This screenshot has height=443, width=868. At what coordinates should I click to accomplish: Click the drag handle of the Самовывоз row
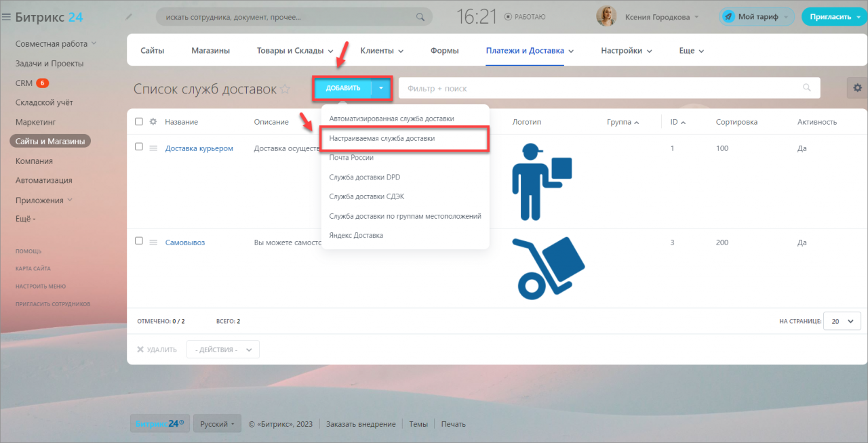tap(153, 242)
